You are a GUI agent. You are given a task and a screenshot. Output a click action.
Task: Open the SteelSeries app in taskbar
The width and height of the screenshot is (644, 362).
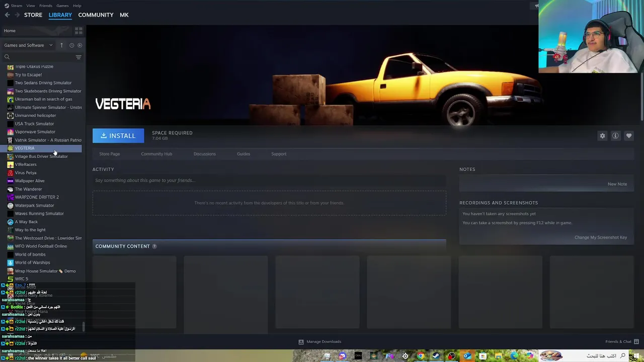point(405,356)
